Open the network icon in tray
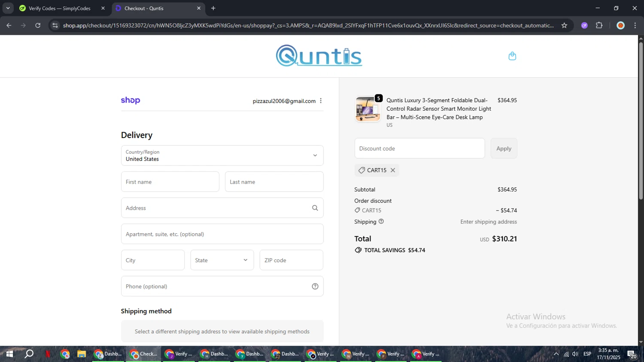644x362 pixels. click(x=566, y=354)
